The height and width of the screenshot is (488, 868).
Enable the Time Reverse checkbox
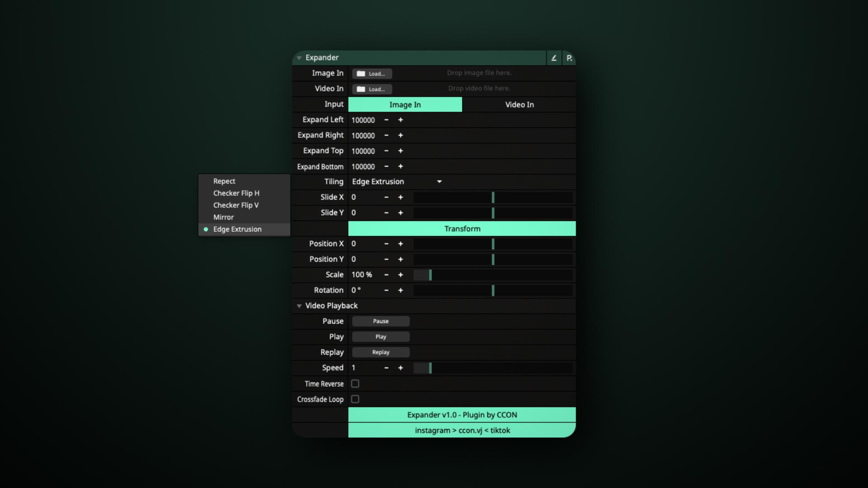[x=355, y=384]
